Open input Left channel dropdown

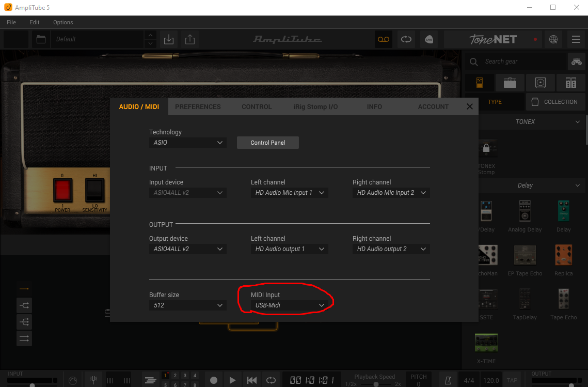289,193
